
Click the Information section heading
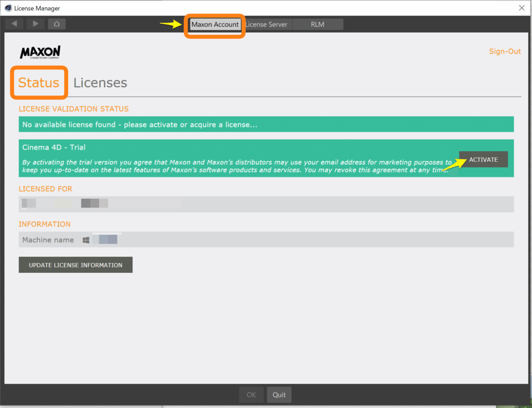point(44,224)
